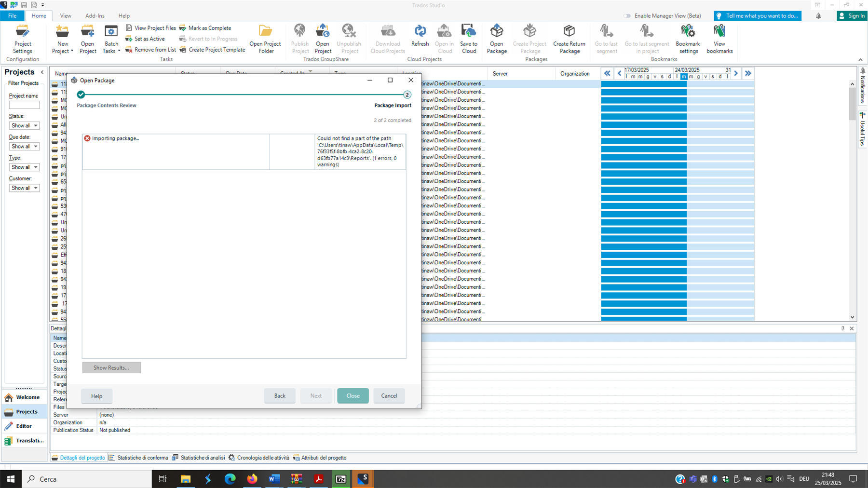868x488 pixels.
Task: Open Project Settings in the ribbon
Action: pyautogui.click(x=23, y=39)
